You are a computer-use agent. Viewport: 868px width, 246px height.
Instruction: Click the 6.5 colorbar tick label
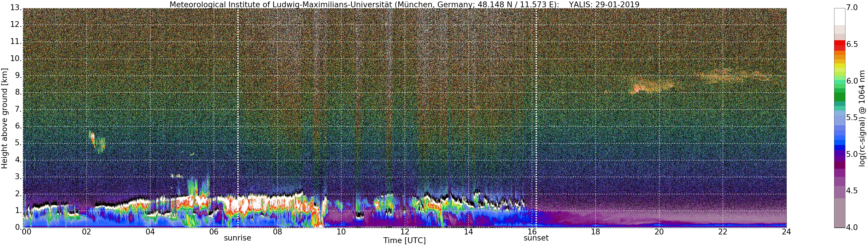852,44
